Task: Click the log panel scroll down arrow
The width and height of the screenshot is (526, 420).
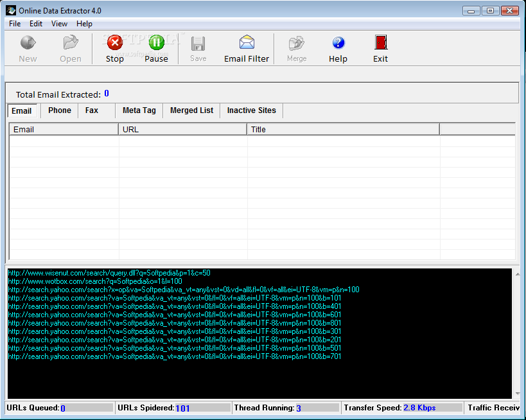Action: click(x=518, y=394)
